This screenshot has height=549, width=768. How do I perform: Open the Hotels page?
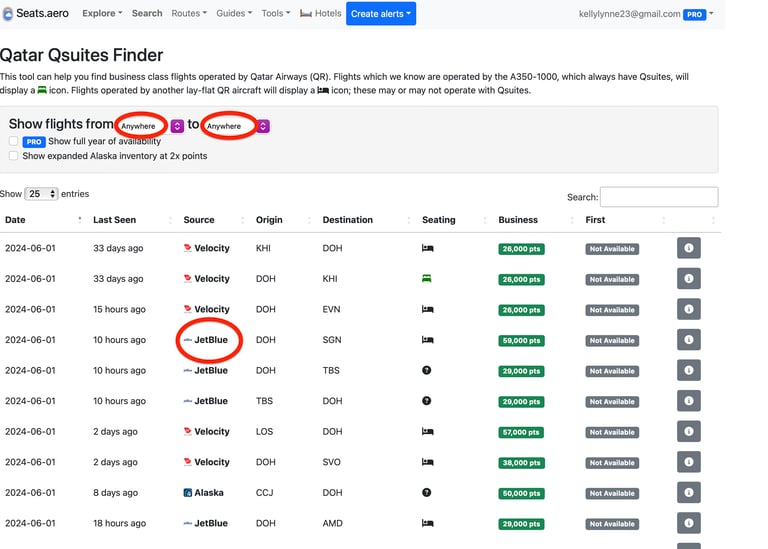pos(321,13)
